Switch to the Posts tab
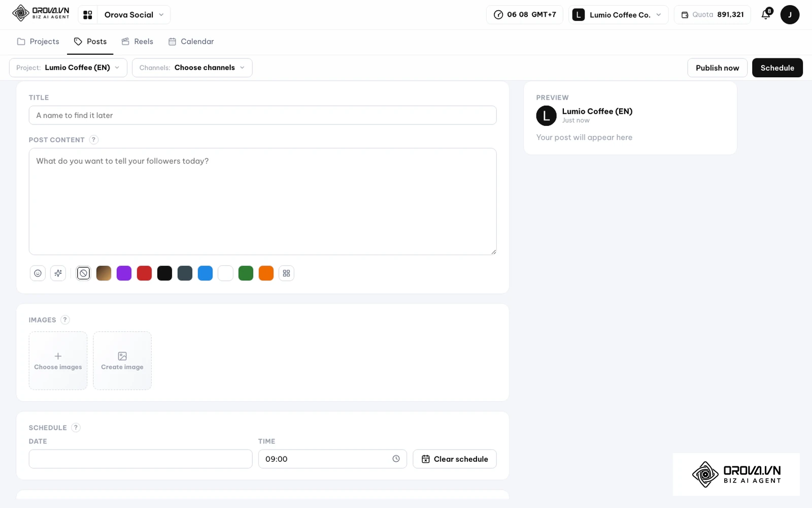Image resolution: width=812 pixels, height=508 pixels. 90,42
